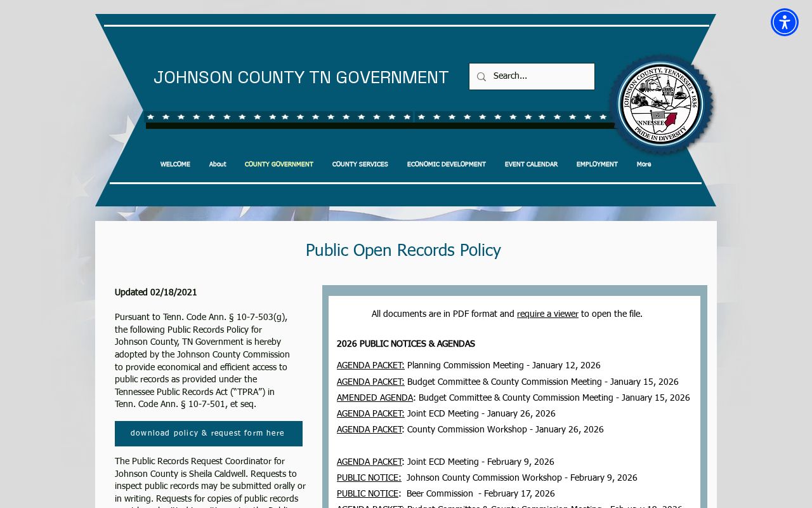Expand the More navigation menu
The image size is (812, 508).
[644, 164]
